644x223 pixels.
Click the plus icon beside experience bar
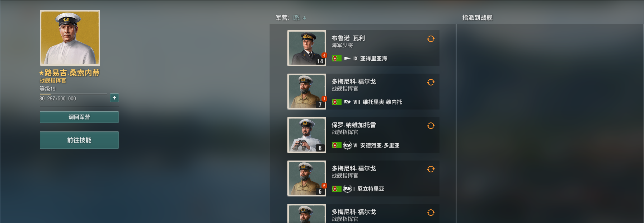(114, 98)
